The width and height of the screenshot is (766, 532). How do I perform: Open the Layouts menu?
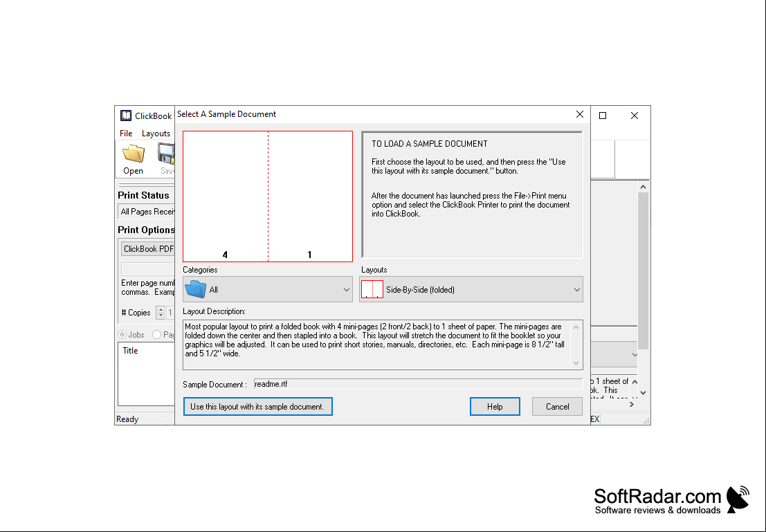click(x=156, y=134)
